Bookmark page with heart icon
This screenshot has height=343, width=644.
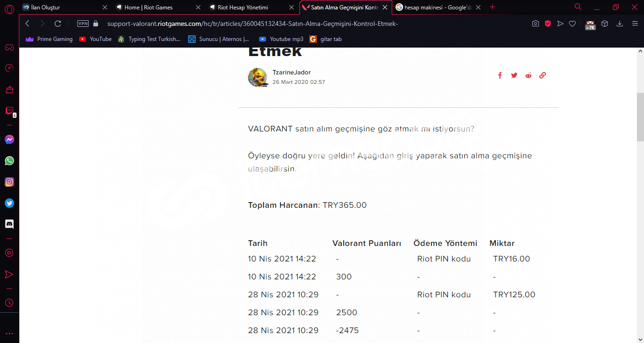(572, 24)
